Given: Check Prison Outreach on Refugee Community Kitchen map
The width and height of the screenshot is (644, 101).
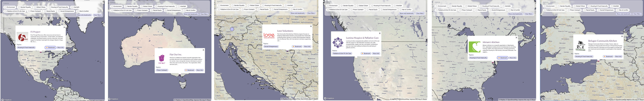Looking at the screenshot, I should tap(568, 10).
